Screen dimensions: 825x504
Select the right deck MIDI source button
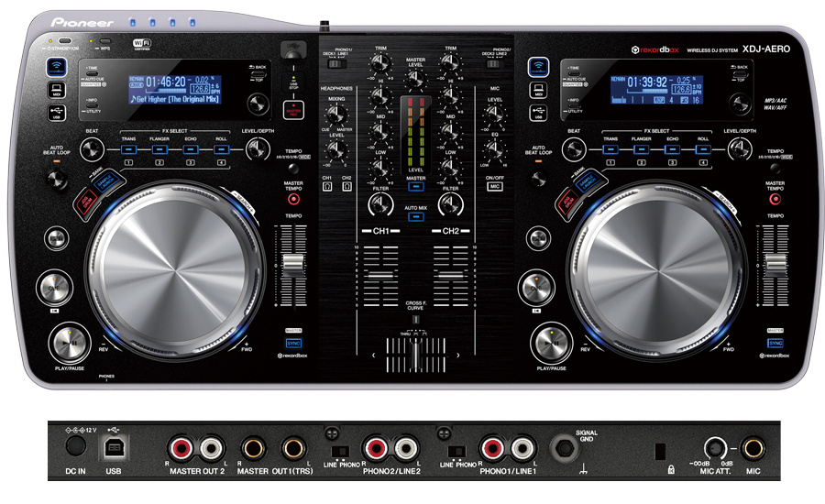[x=538, y=90]
